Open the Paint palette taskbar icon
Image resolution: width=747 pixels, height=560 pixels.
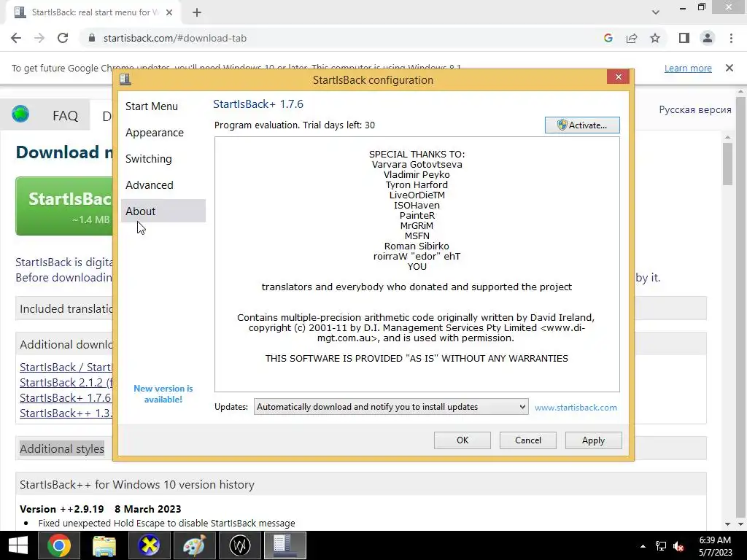[194, 545]
